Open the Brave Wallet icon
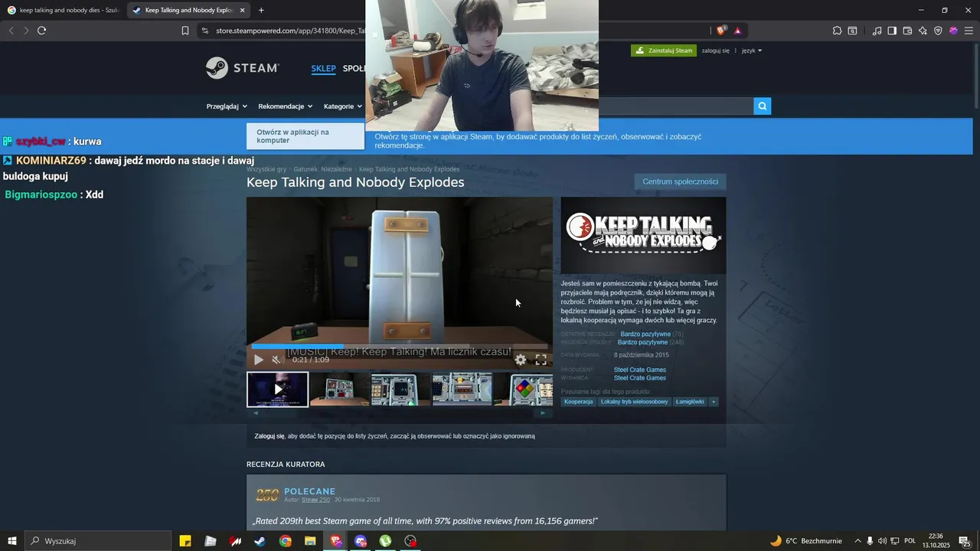Screen dimensions: 980x551 tap(907, 31)
